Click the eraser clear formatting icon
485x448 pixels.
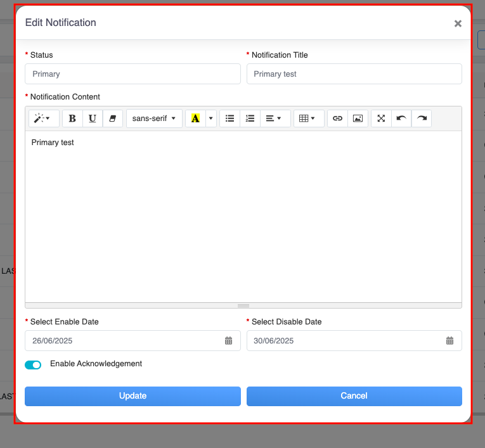click(113, 118)
